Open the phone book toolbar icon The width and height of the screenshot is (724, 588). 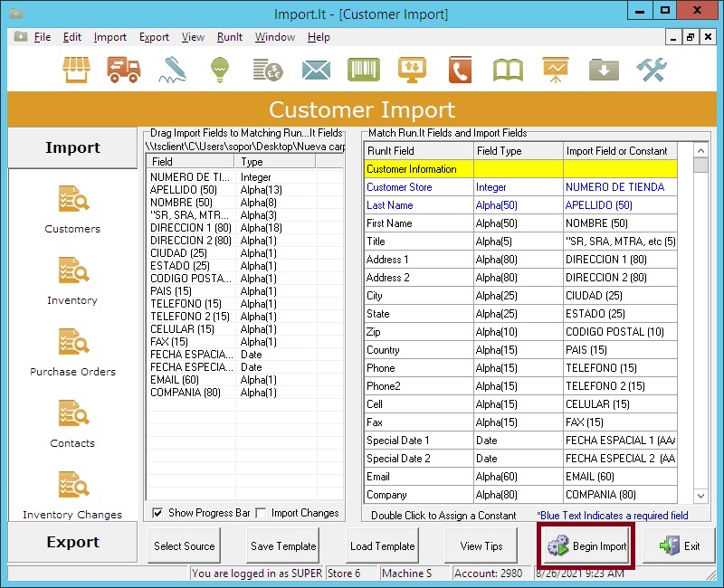pos(460,71)
